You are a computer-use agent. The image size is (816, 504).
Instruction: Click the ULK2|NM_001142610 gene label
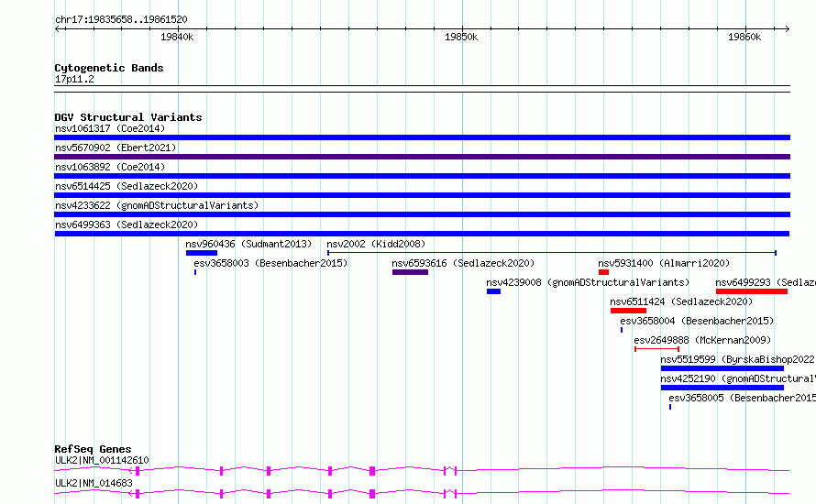click(102, 460)
